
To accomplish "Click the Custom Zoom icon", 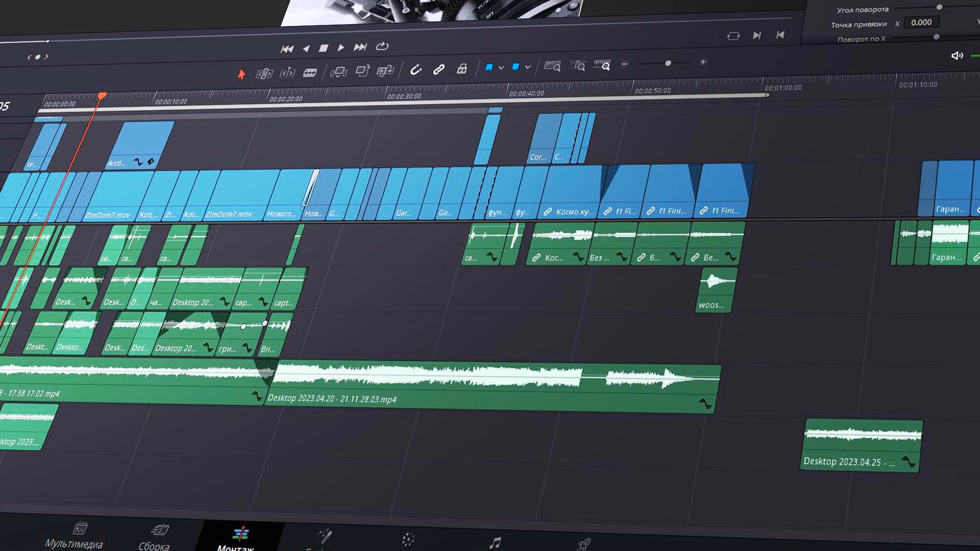I will click(602, 65).
